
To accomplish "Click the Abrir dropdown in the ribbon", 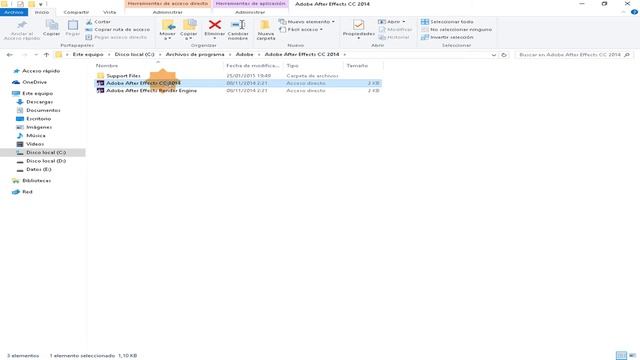I will (391, 22).
